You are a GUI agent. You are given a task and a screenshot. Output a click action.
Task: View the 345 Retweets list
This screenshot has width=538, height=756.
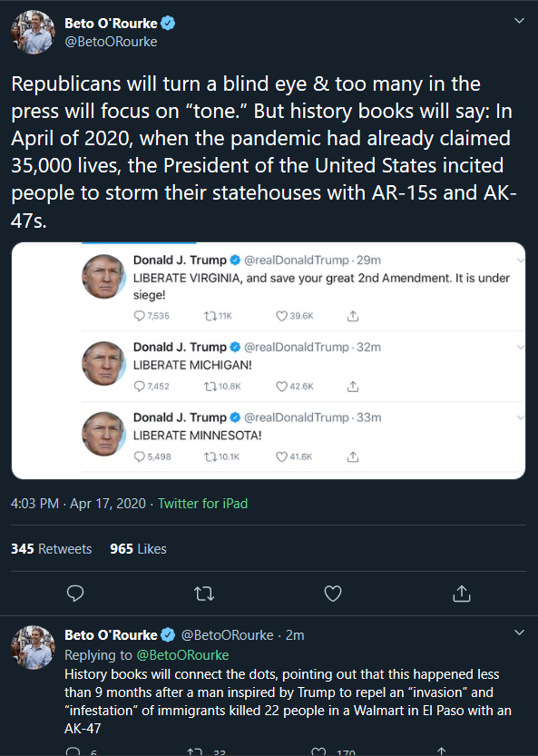51,549
